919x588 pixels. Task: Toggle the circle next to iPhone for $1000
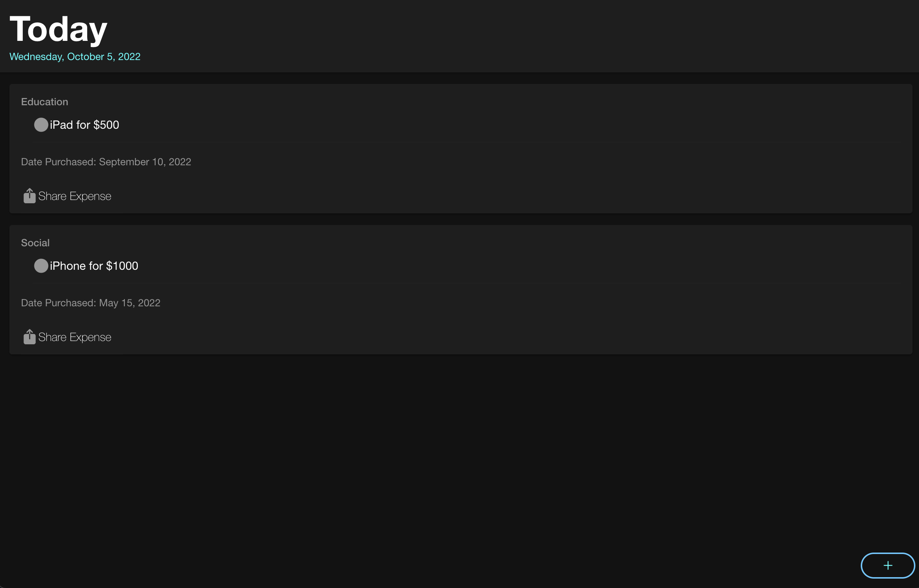click(41, 266)
